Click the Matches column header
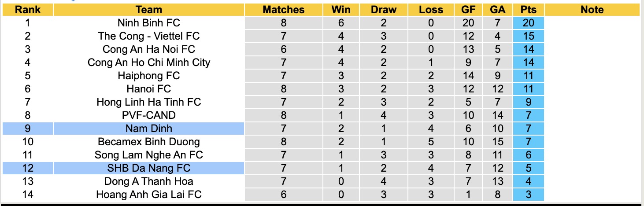 283,10
